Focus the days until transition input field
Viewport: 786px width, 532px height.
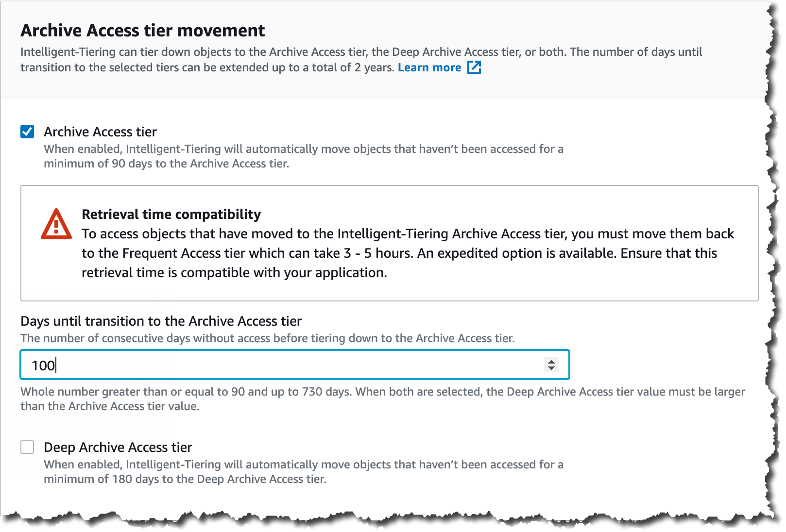[x=295, y=365]
